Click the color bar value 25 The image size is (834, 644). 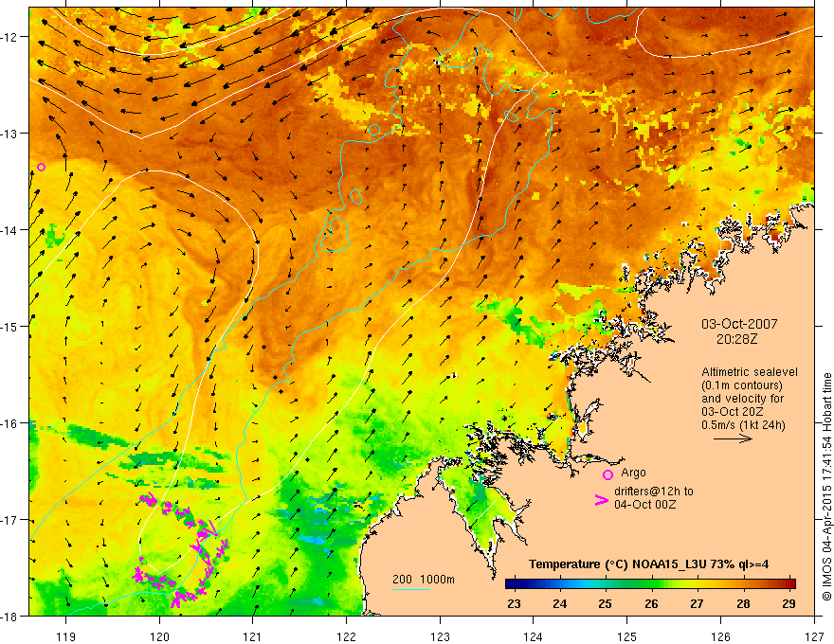click(606, 603)
